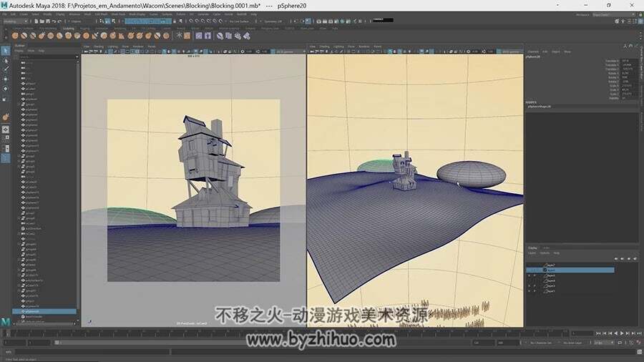
Task: Activate the Select tool in the toolbox
Action: click(x=5, y=51)
